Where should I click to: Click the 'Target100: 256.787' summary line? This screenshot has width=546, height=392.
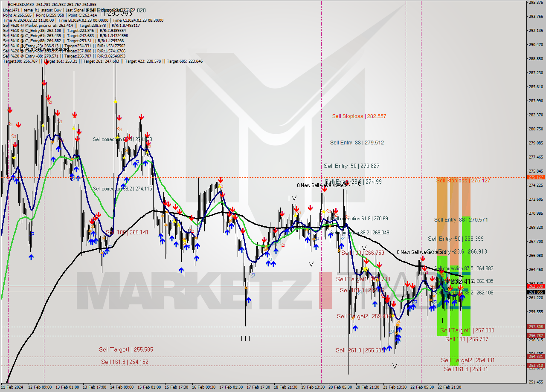pos(102,61)
